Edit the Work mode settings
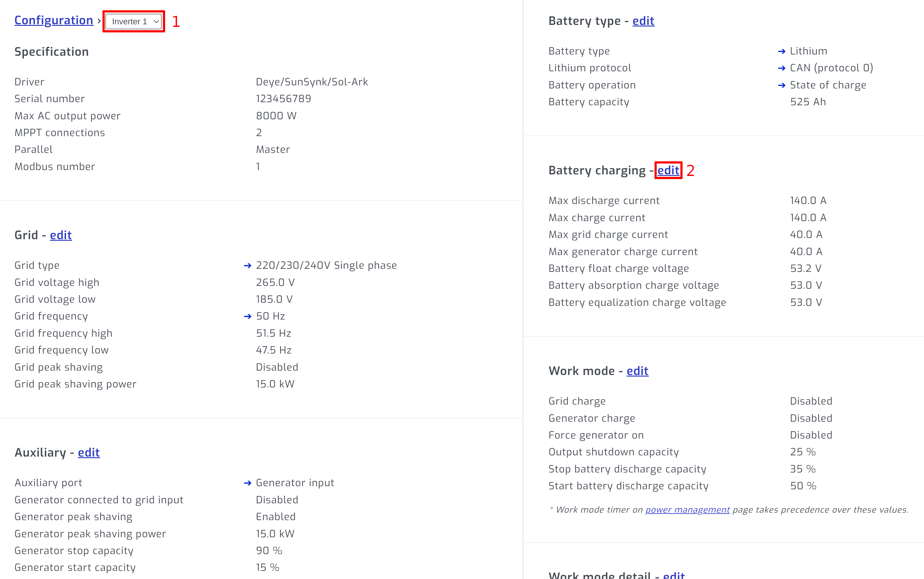The width and height of the screenshot is (924, 579). click(x=637, y=371)
